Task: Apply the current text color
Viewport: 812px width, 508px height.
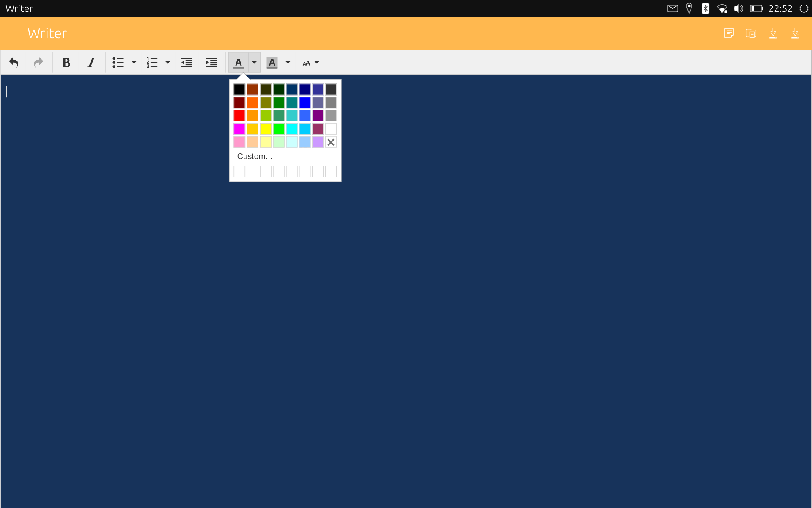Action: point(239,63)
